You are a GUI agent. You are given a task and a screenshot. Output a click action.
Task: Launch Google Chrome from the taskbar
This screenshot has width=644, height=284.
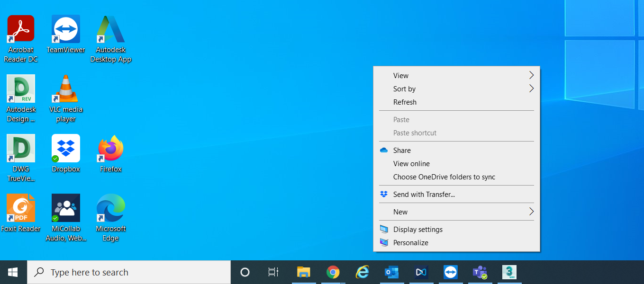[x=333, y=272]
